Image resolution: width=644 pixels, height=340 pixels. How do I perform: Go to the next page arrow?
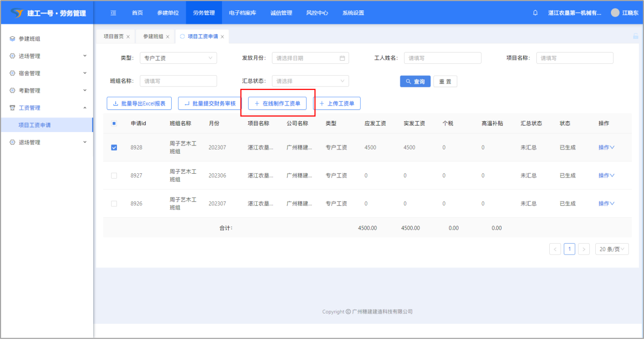pyautogui.click(x=583, y=249)
